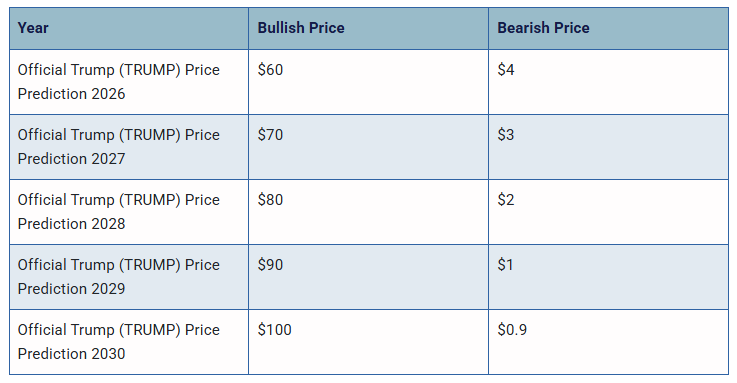Click the $60 bullish price cell
This screenshot has height=383, width=737.
click(368, 82)
